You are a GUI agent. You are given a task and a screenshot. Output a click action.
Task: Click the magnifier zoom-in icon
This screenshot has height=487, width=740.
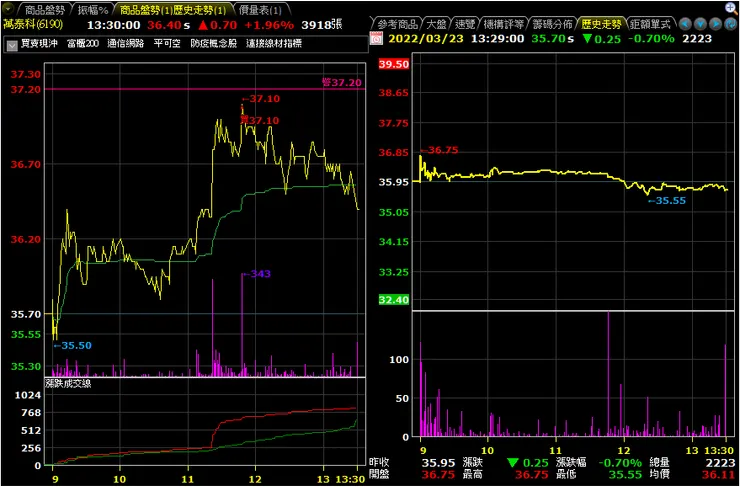coord(732,7)
